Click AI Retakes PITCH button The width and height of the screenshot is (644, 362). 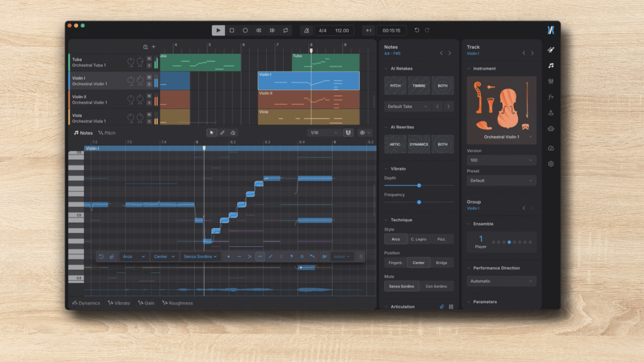point(395,85)
